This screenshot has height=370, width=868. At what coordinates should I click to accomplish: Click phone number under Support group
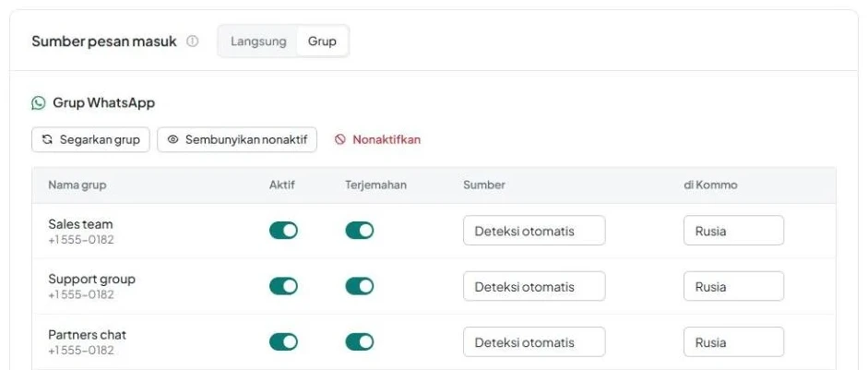click(x=81, y=294)
